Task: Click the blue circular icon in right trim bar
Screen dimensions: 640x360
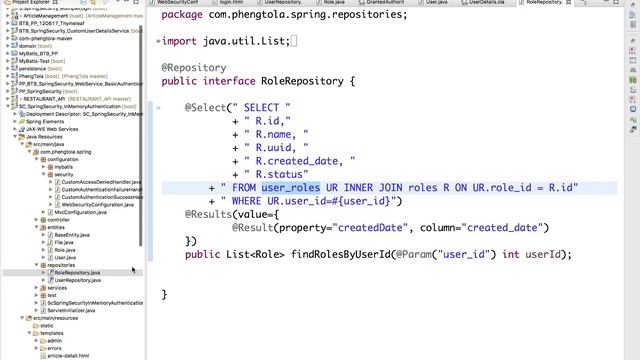Action: pyautogui.click(x=633, y=109)
